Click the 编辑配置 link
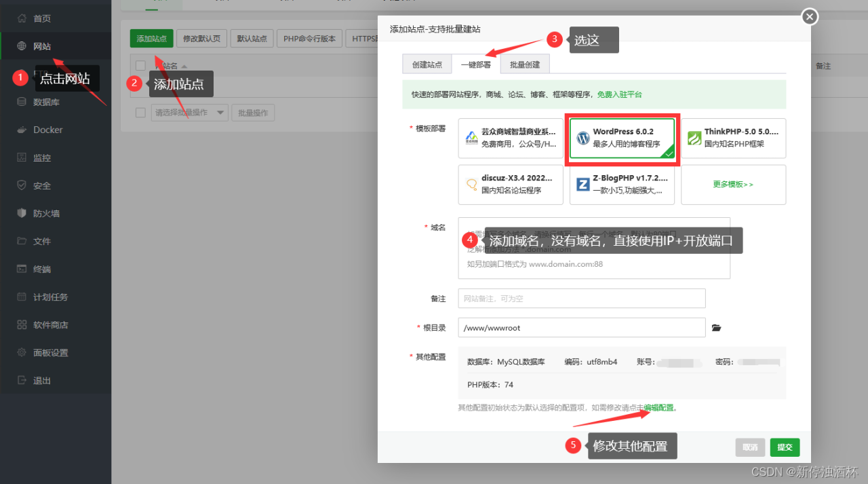 659,408
